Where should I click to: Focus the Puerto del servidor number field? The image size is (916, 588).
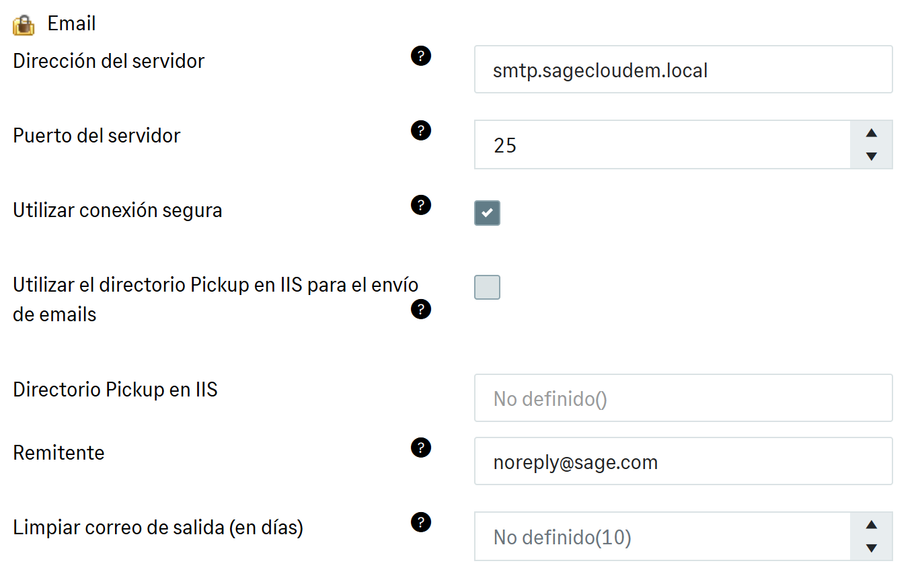tap(662, 144)
